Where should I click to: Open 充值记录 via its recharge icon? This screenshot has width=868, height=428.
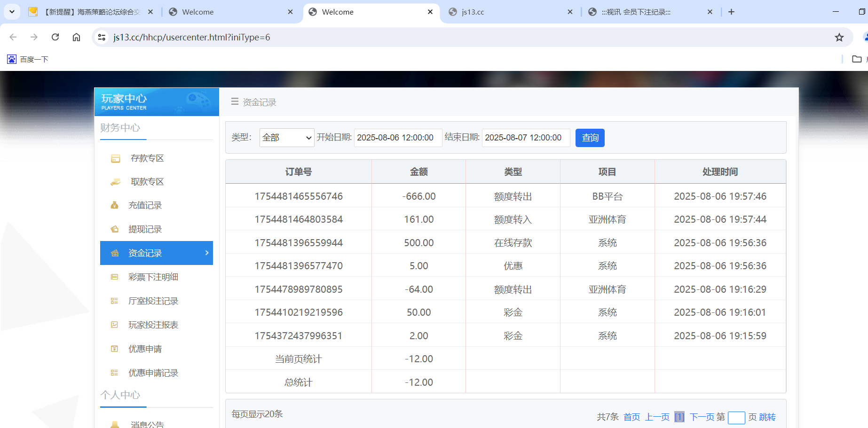[x=115, y=205]
